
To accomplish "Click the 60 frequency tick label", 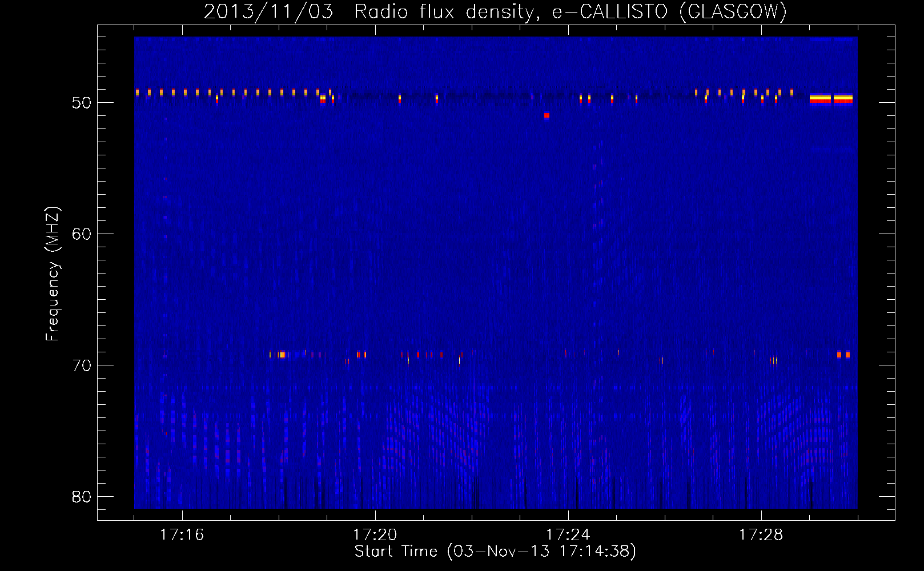I will 82,234.
